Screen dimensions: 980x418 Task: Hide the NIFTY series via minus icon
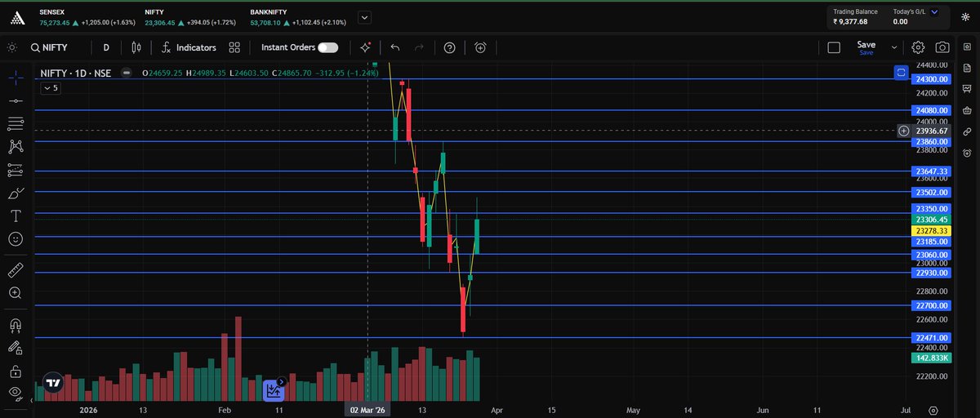coord(126,73)
